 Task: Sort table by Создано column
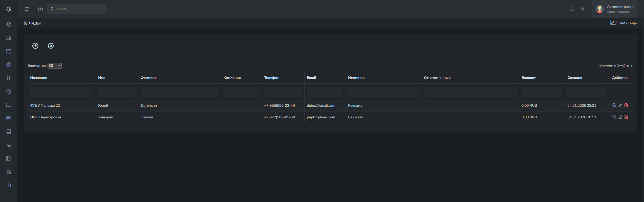click(x=575, y=78)
